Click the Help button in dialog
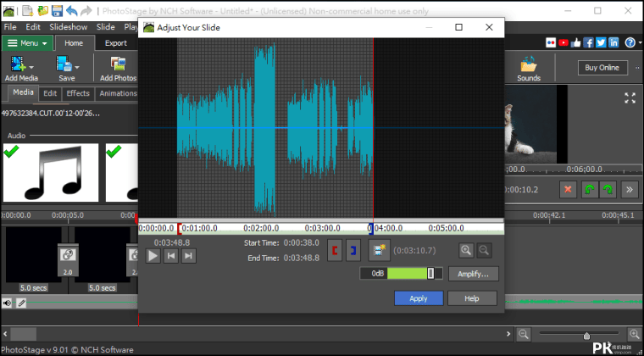644x356 pixels. [472, 298]
